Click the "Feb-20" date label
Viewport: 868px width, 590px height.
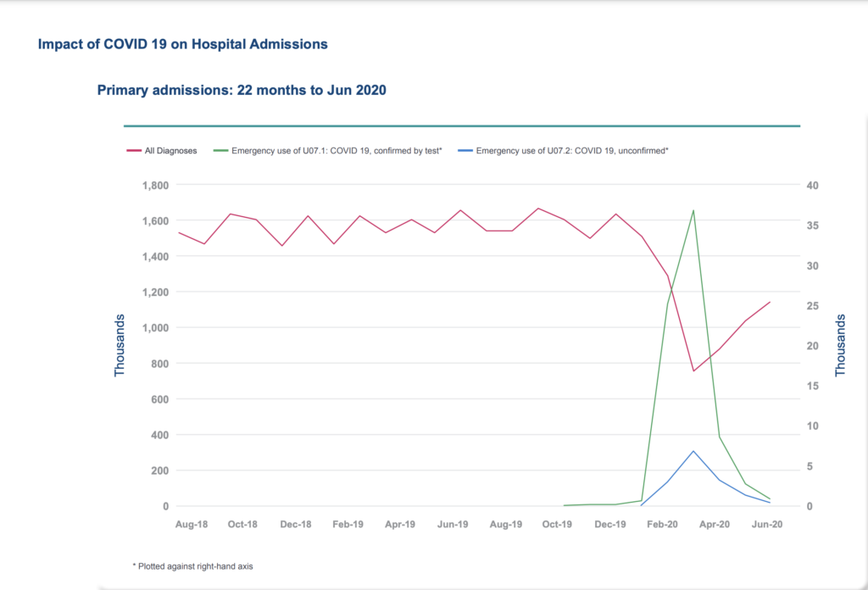coord(662,524)
